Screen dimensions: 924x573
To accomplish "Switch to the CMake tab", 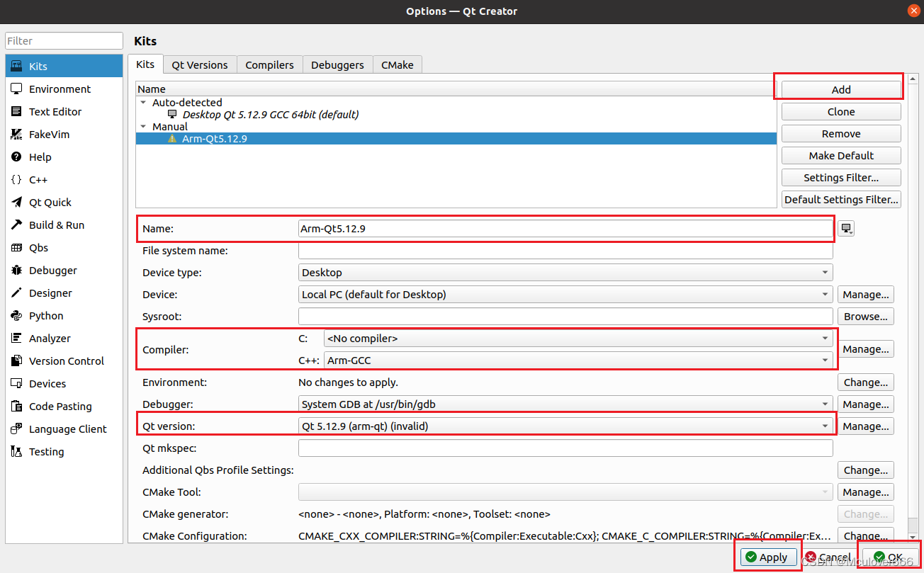I will click(397, 64).
